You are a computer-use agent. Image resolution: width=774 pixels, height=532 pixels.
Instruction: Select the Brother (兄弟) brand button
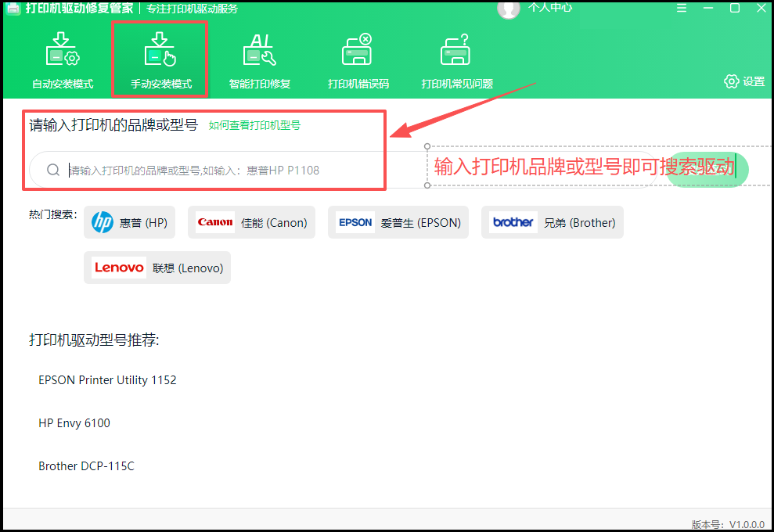click(553, 222)
